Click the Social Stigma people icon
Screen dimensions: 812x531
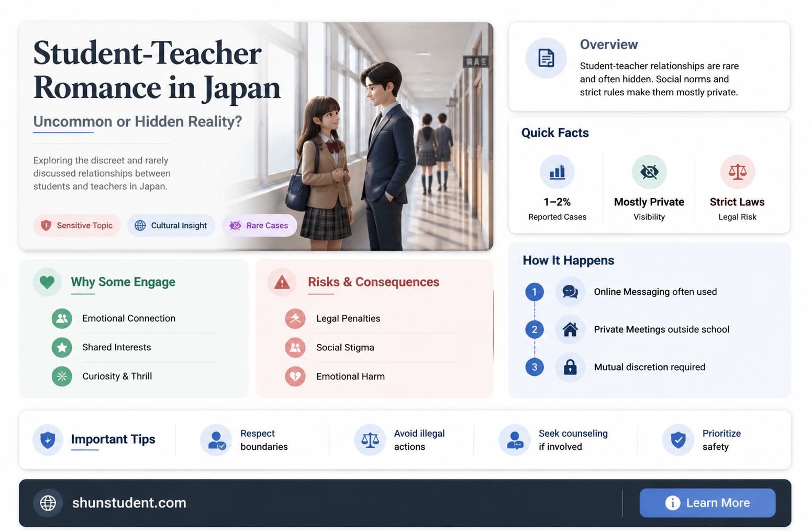coord(295,347)
